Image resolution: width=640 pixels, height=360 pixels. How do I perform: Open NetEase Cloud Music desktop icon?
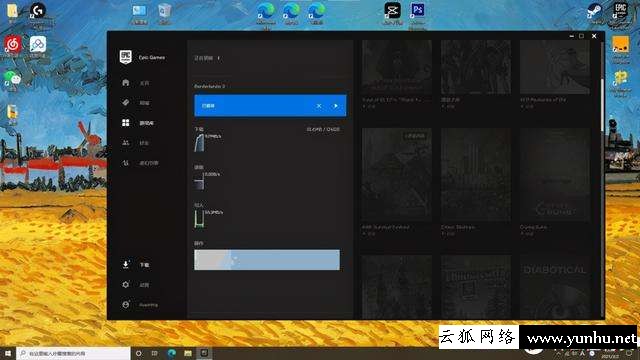coord(13,44)
